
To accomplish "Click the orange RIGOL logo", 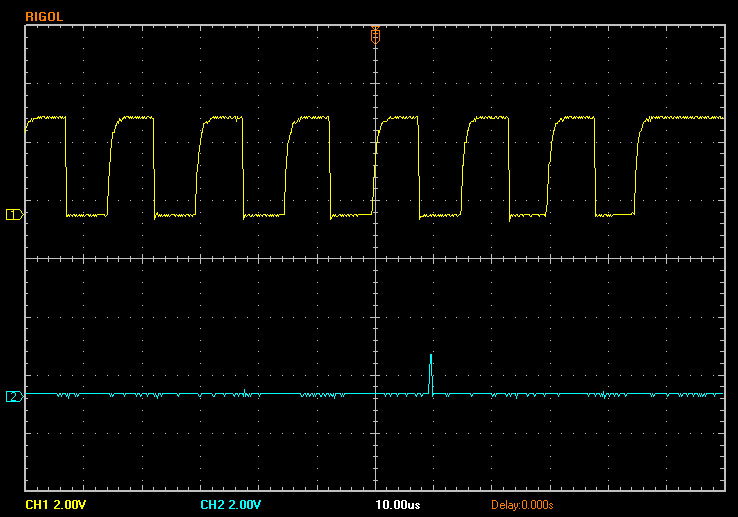I will [46, 14].
